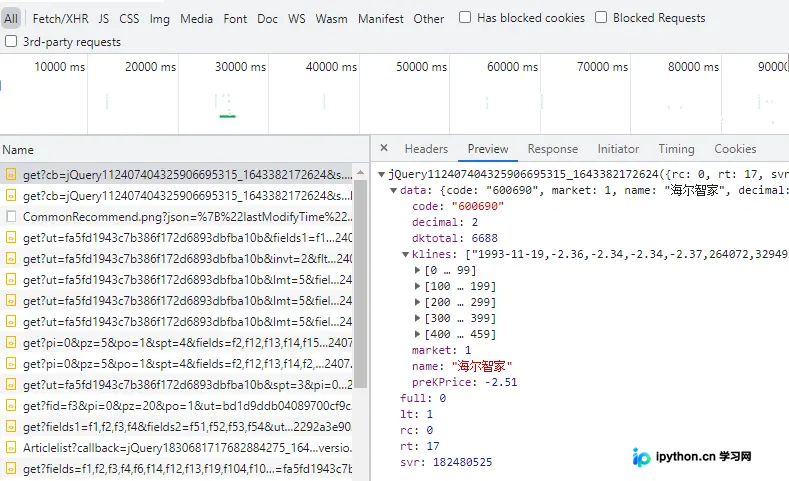Filter requests by JS
Viewport: 789px width, 481px height.
pyautogui.click(x=104, y=19)
